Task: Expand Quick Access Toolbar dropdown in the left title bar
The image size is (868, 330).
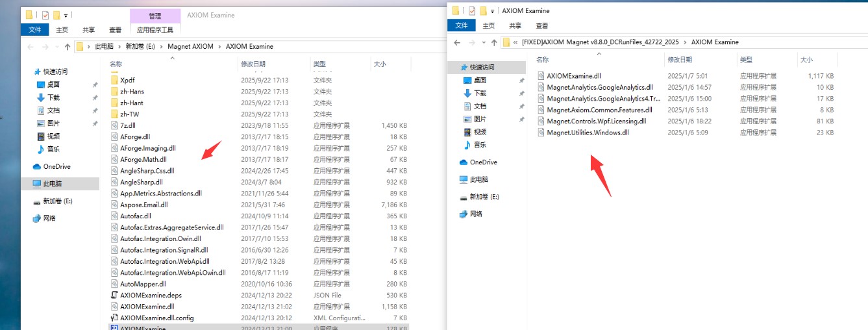Action: (x=66, y=15)
